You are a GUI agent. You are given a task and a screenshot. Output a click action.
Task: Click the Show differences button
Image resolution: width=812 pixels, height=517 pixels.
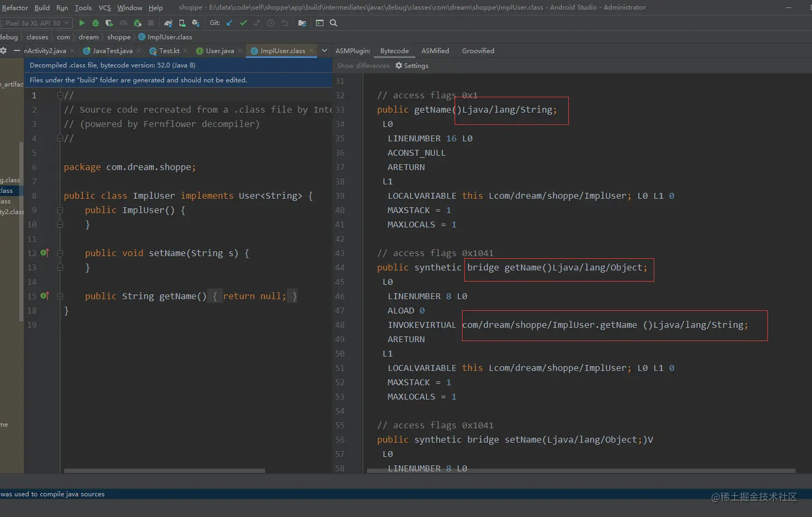pos(363,66)
